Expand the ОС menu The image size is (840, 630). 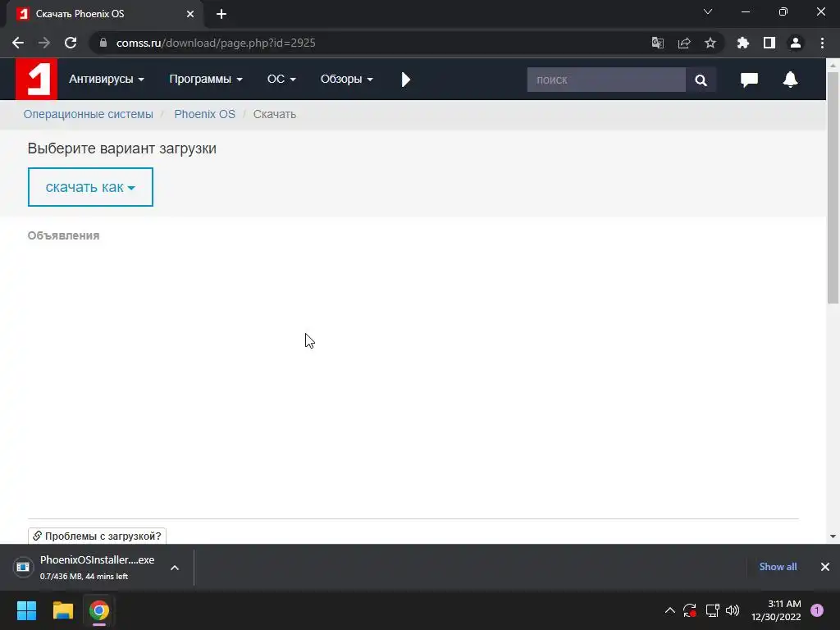point(281,80)
